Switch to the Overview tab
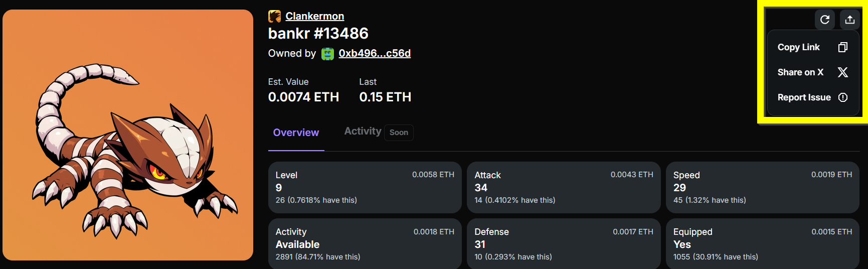Viewport: 868px width, 269px height. click(296, 132)
